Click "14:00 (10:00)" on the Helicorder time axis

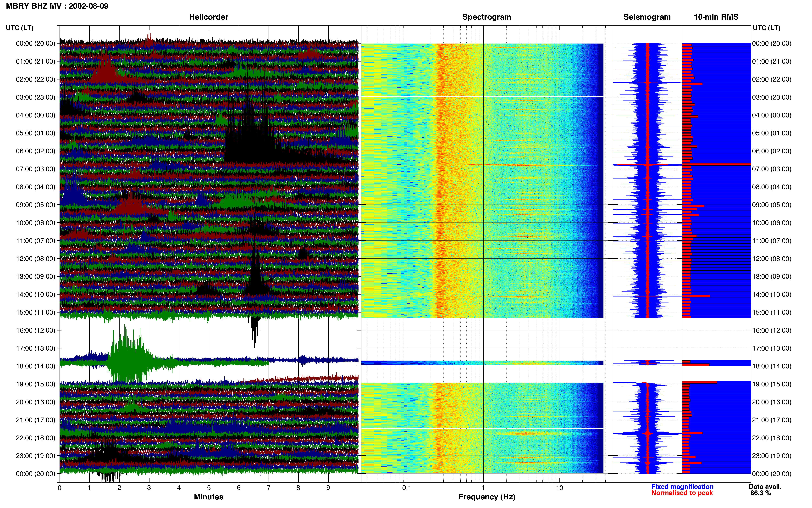coord(36,295)
